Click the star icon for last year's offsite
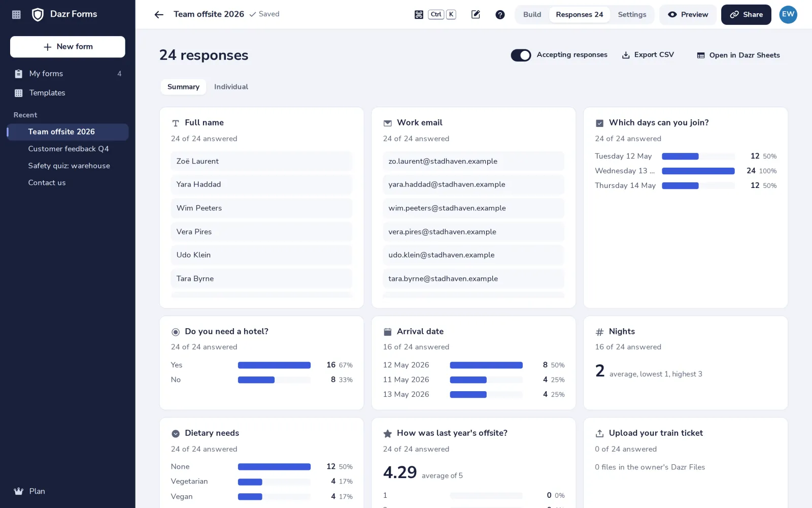Screen dimensions: 812x508 click(x=388, y=433)
